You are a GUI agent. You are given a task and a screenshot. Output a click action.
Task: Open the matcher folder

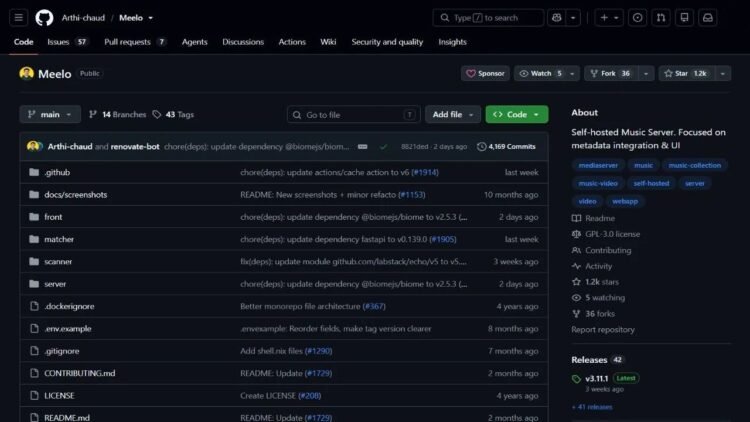(x=59, y=239)
